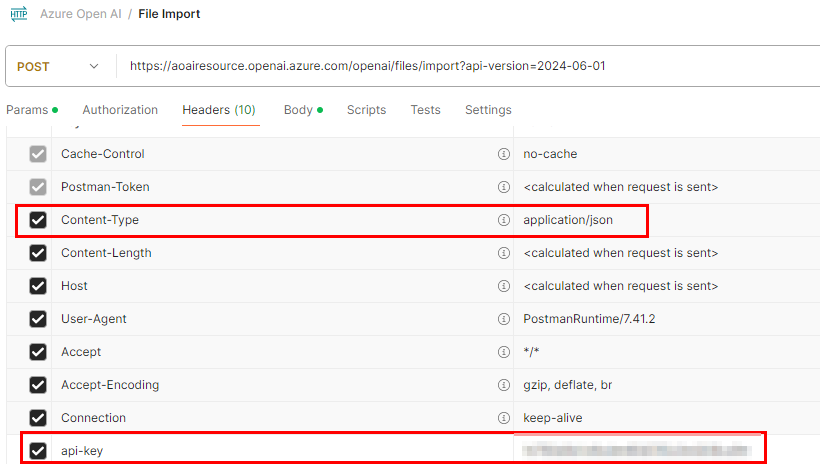Click the Content-Length header name
820x464 pixels.
106,253
